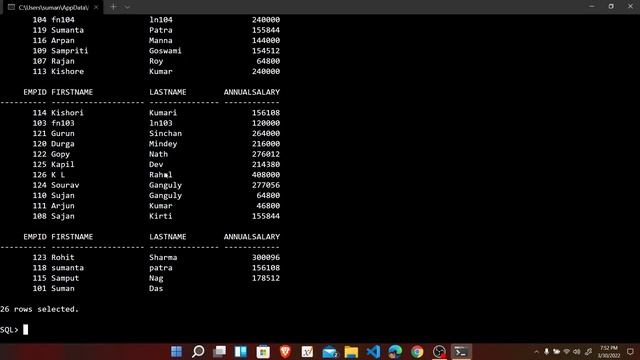Open a new terminal tab
640x360 pixels.
pos(113,7)
